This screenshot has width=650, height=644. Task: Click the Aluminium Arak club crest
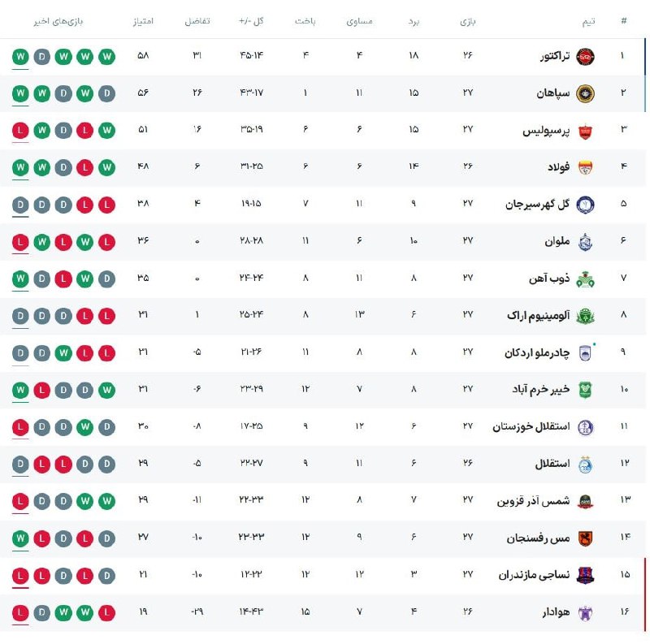[x=585, y=316]
